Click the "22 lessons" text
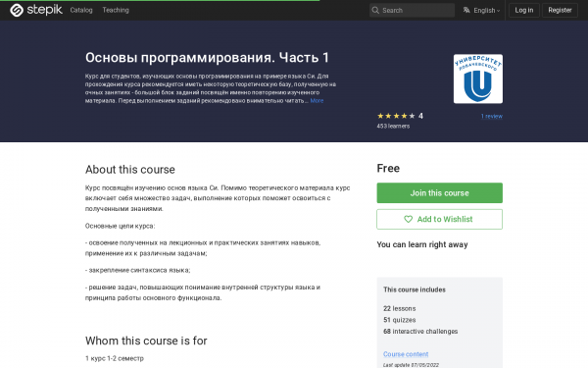588x368 pixels. click(x=400, y=309)
